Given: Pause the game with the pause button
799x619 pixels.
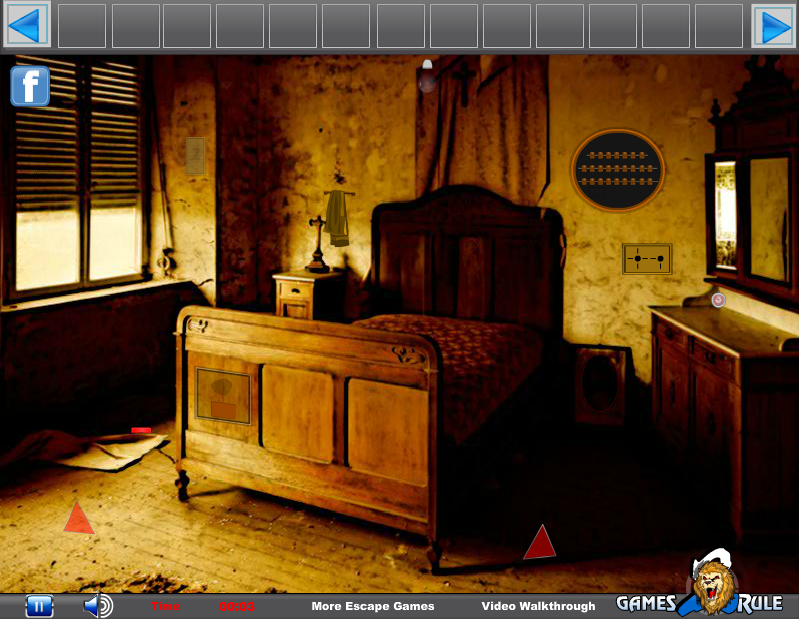Looking at the screenshot, I should [x=39, y=606].
